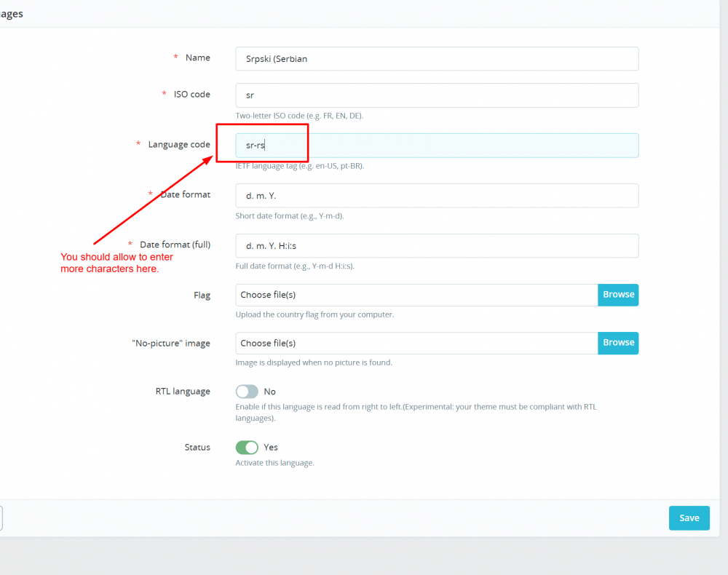Click Choose file(s) for the Flag
728x575 pixels.
pos(415,295)
